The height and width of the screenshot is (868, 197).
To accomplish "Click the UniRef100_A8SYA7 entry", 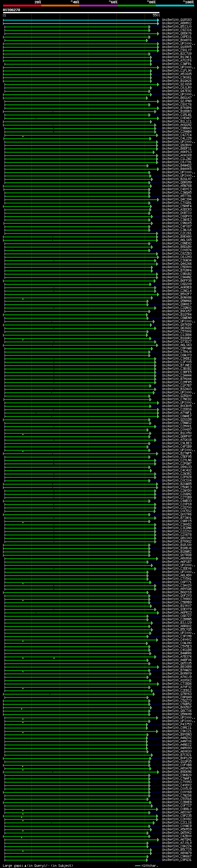I will point(177,812).
